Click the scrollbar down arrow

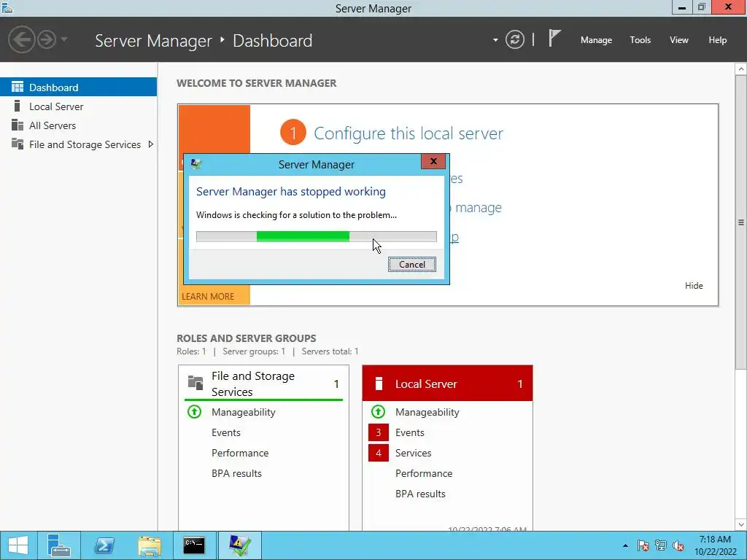pos(741,525)
